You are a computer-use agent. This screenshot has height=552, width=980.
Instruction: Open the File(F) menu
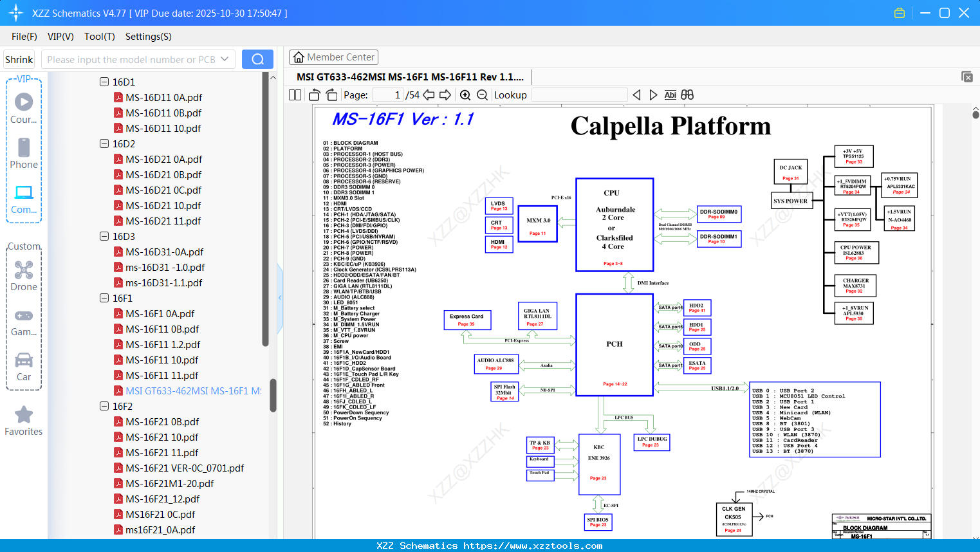24,37
